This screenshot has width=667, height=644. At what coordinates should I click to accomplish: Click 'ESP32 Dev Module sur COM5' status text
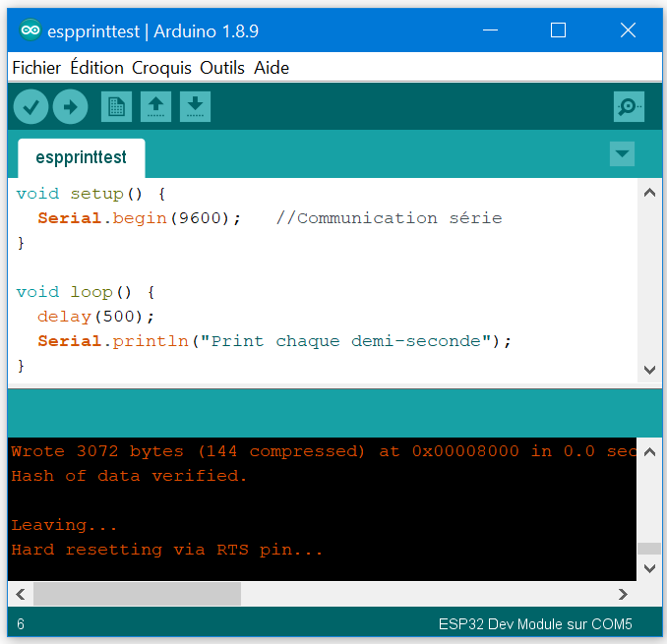click(x=535, y=624)
